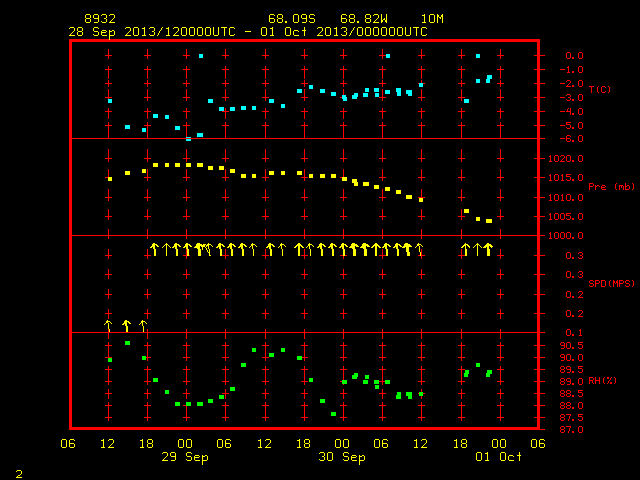Select the 29 Sep date label
The width and height of the screenshot is (640, 480).
point(184,457)
